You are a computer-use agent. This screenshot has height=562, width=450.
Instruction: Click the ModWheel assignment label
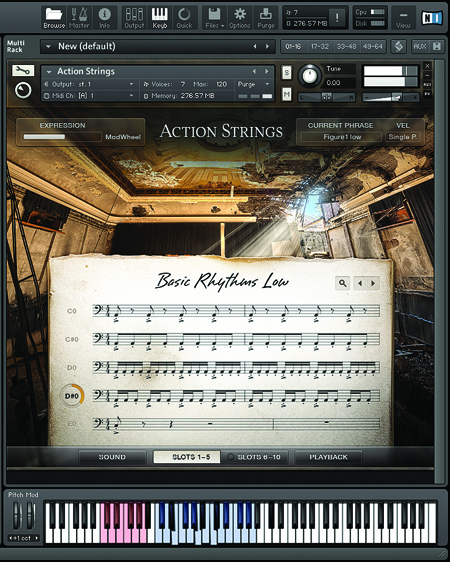point(123,137)
